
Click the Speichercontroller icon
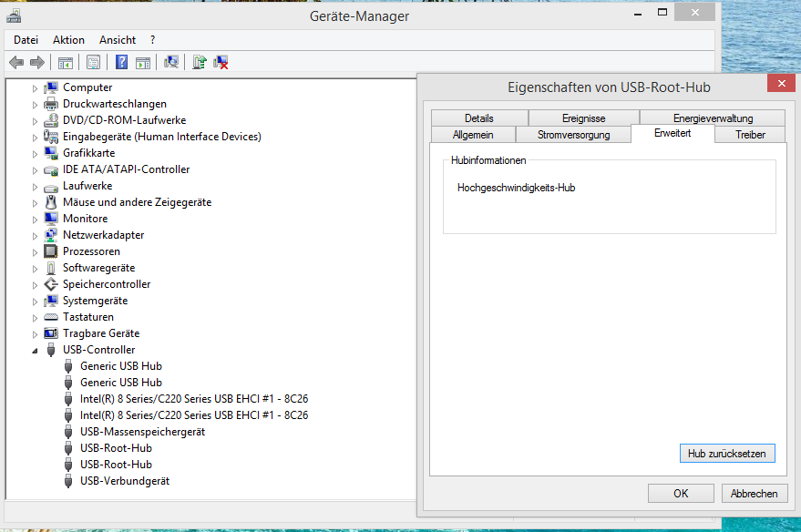tap(51, 284)
